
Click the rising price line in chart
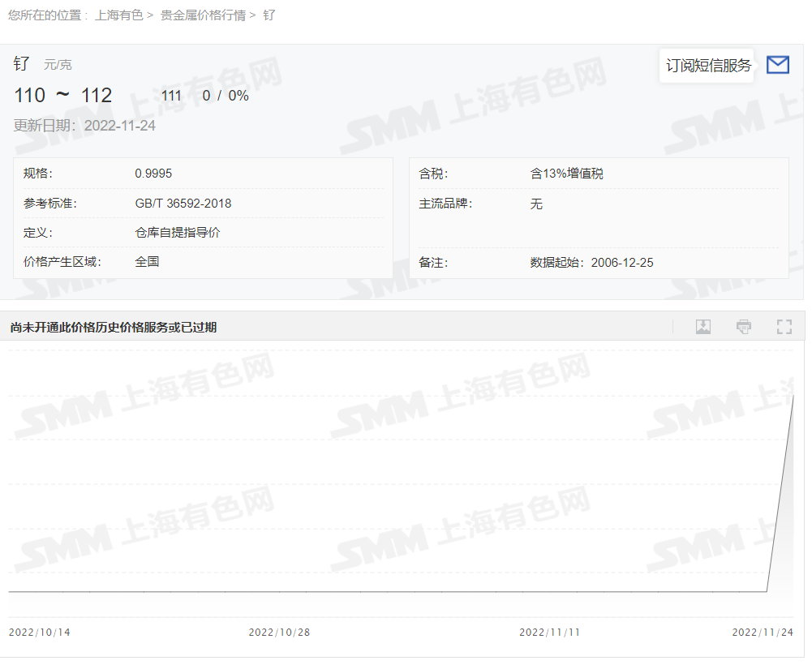780,493
